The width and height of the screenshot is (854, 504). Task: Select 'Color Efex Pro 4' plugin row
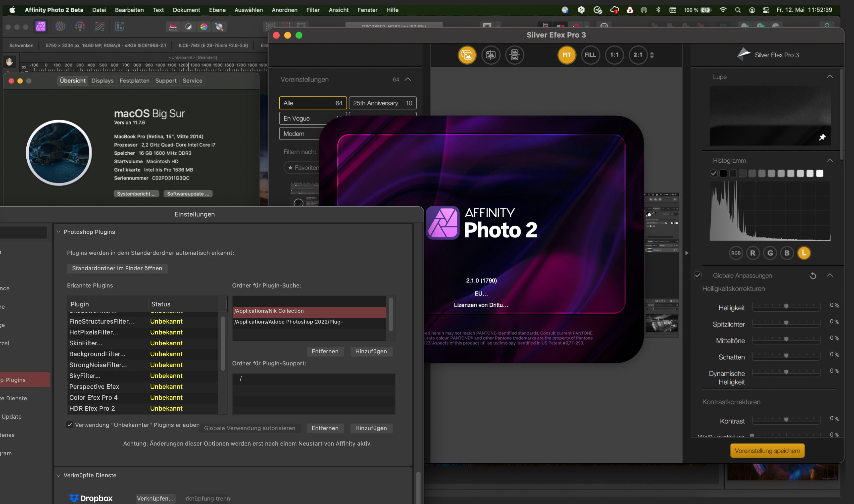click(143, 397)
